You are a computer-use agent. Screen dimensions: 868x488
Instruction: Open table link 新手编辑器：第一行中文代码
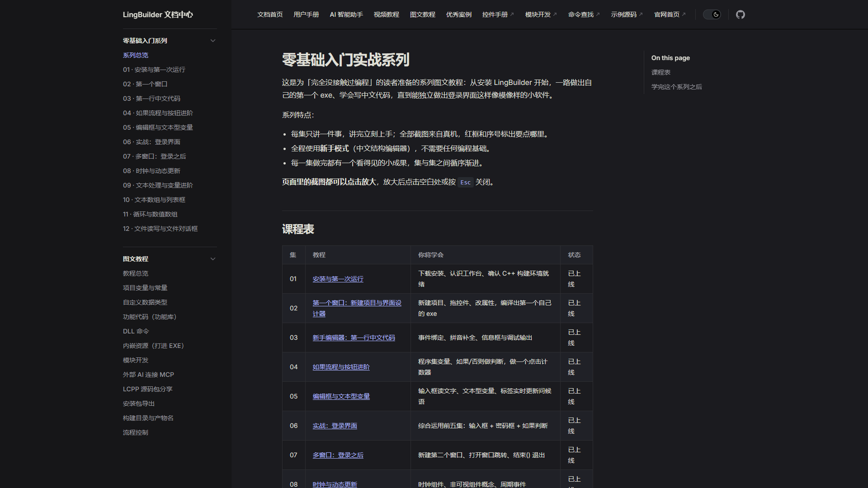(x=354, y=338)
